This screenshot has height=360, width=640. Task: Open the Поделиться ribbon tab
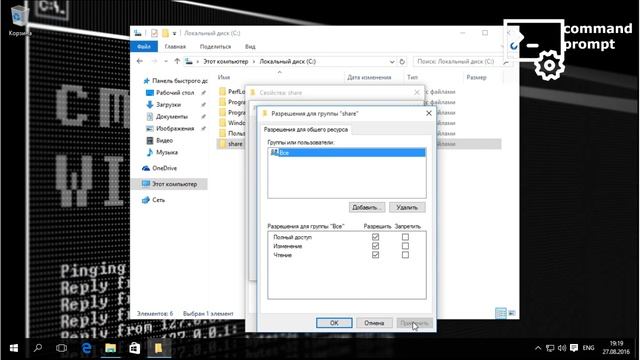(x=215, y=47)
